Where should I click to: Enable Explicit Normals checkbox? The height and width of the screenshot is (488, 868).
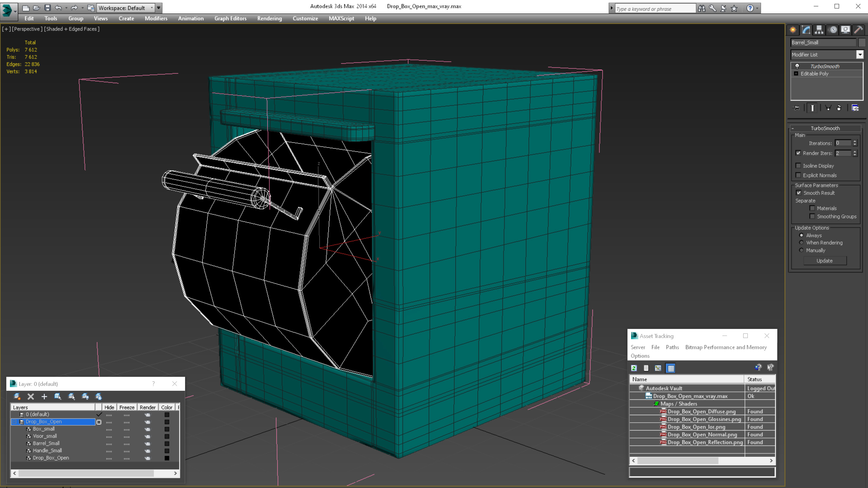pyautogui.click(x=798, y=175)
